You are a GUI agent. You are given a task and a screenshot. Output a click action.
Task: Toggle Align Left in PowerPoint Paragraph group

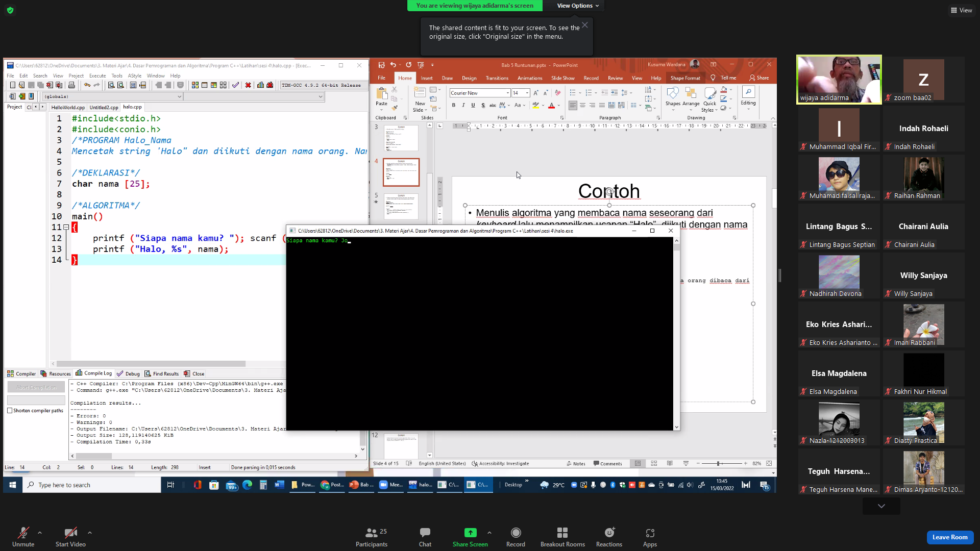pos(573,105)
